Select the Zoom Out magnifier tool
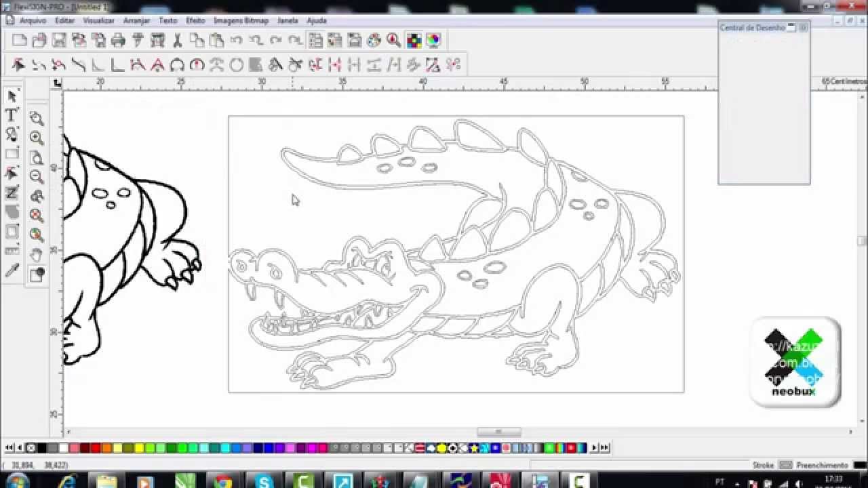868x488 pixels. coord(37,177)
